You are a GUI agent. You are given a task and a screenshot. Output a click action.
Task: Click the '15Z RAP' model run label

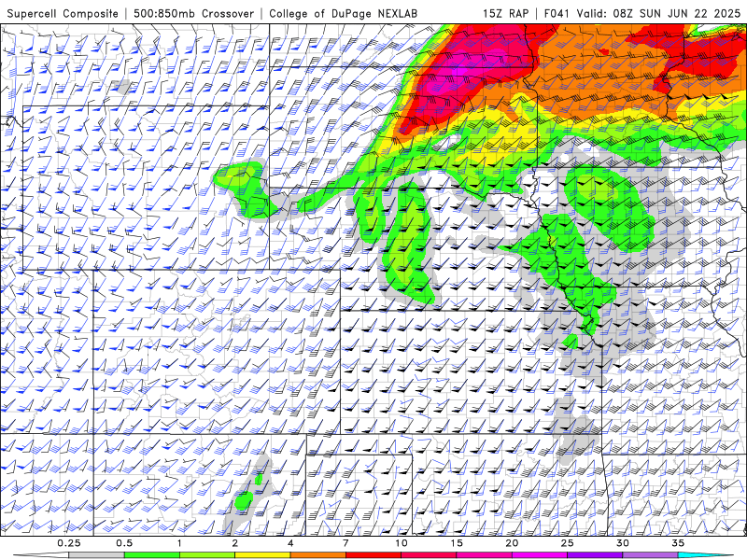[x=505, y=13]
